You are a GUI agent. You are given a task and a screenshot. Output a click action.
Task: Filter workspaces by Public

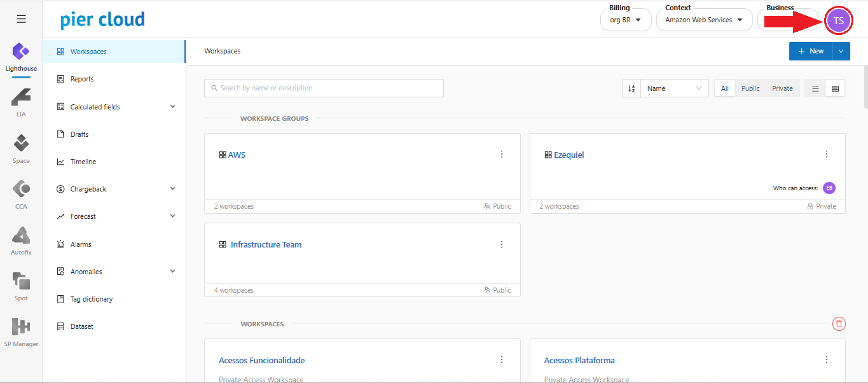tap(750, 88)
